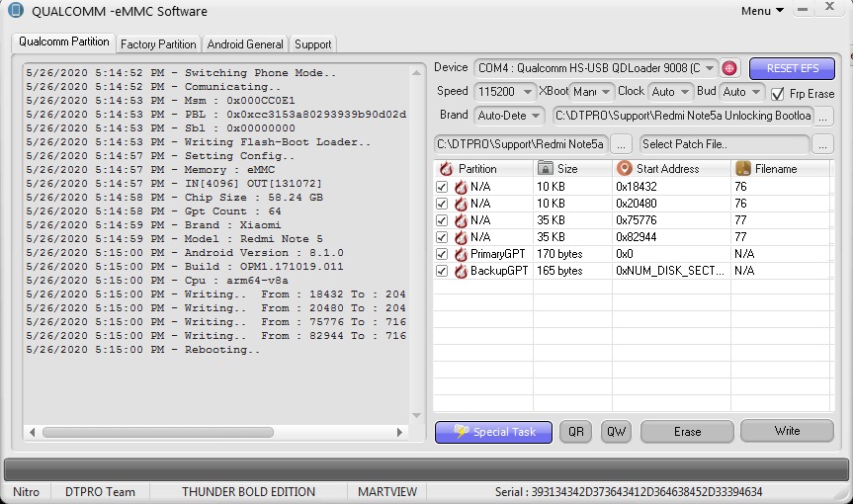This screenshot has width=853, height=504.
Task: Click the left arrow of log horizontal scrollbar
Action: [x=32, y=432]
